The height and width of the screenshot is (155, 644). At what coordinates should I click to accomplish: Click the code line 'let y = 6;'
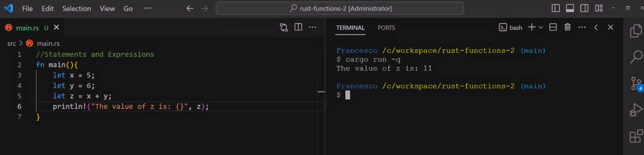pyautogui.click(x=73, y=86)
